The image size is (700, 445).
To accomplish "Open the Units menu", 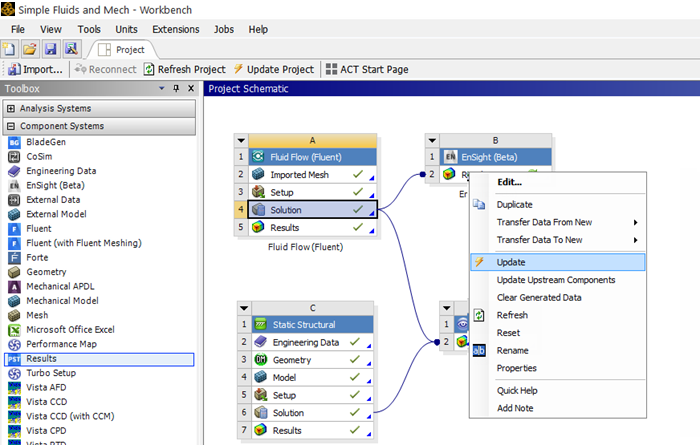I will tap(126, 29).
